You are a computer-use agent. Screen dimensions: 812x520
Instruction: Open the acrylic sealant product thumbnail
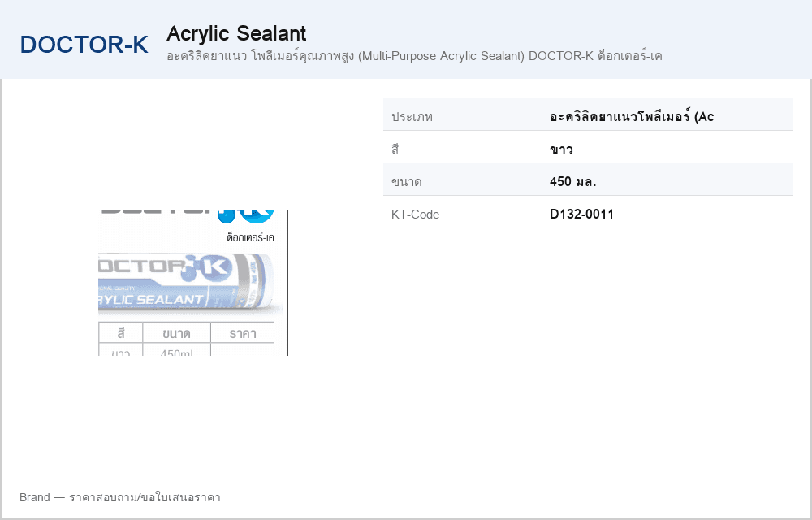pos(193,283)
